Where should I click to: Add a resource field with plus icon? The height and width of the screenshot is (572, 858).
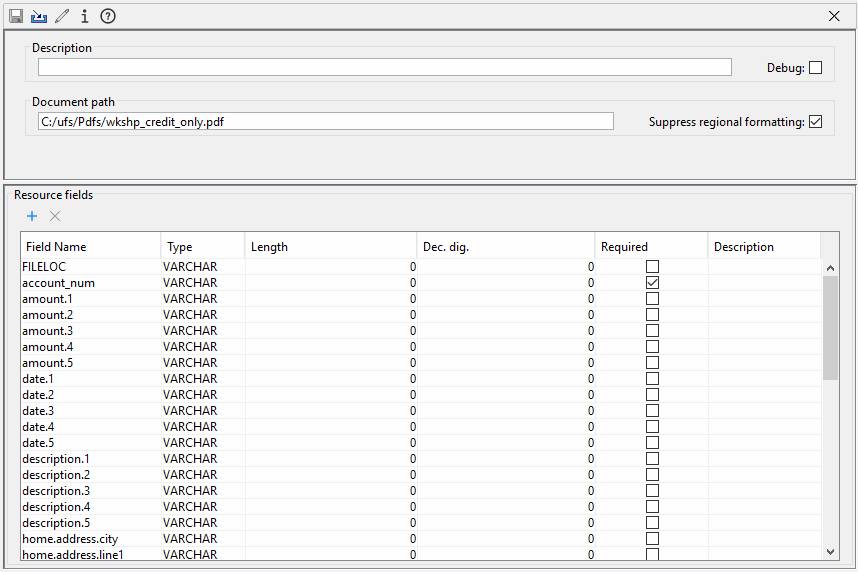click(32, 216)
